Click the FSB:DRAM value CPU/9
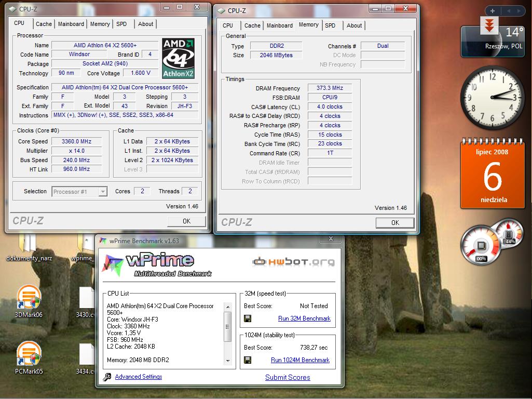This screenshot has width=532, height=399. pos(330,97)
